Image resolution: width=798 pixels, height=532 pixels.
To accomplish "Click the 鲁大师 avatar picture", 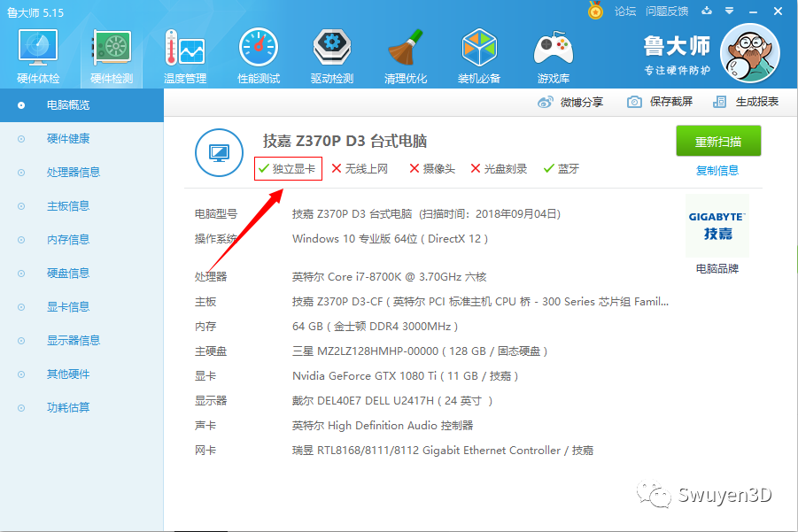I will pos(750,53).
